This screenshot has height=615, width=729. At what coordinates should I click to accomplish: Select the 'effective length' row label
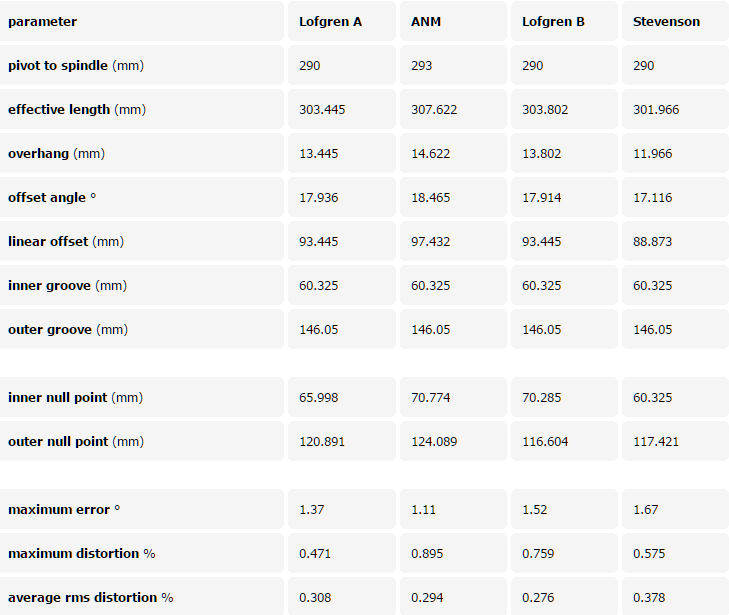[76, 110]
